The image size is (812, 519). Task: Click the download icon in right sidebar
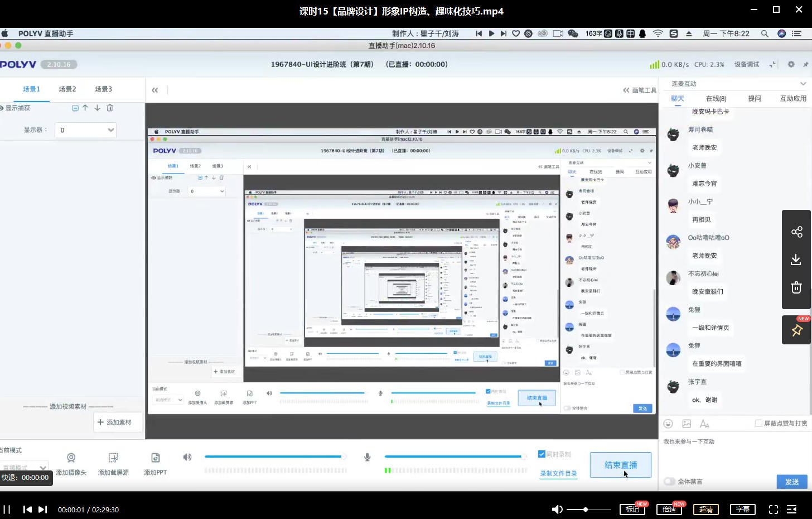click(x=796, y=259)
